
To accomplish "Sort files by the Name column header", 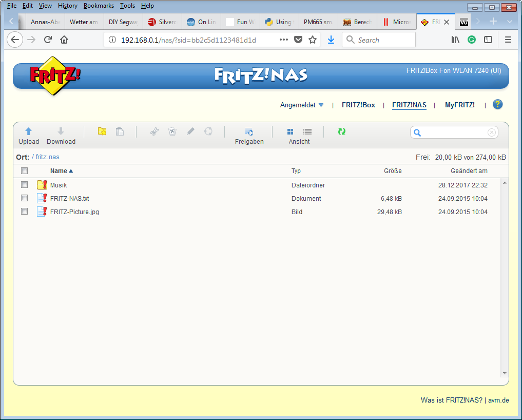I will click(x=59, y=171).
